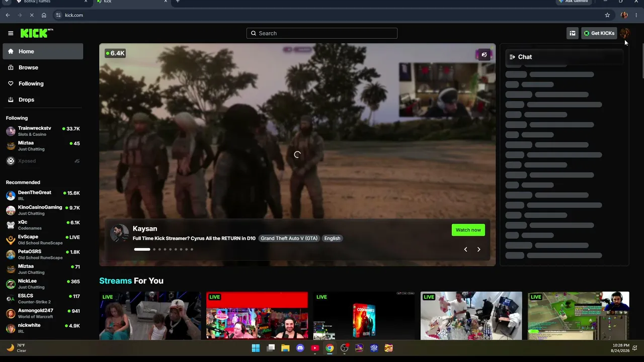Screen dimensions: 644x362
Task: Toggle the featured player corner button
Action: tap(484, 55)
